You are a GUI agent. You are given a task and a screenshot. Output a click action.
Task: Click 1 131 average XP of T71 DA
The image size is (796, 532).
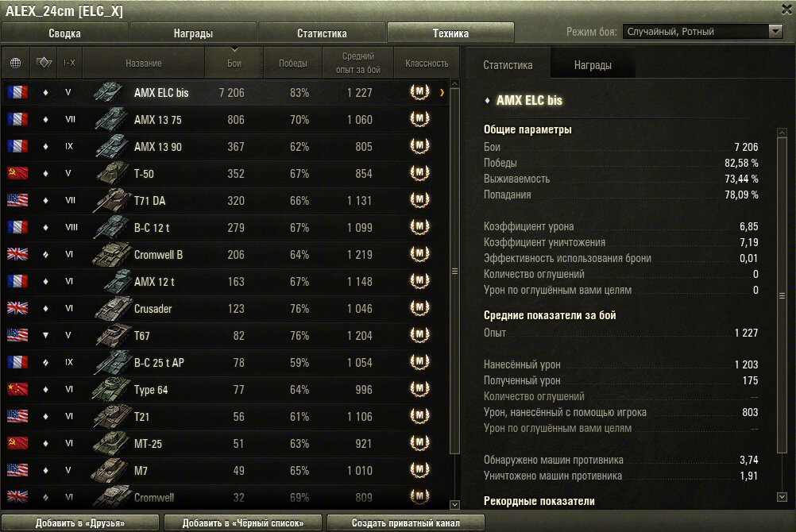tap(359, 201)
